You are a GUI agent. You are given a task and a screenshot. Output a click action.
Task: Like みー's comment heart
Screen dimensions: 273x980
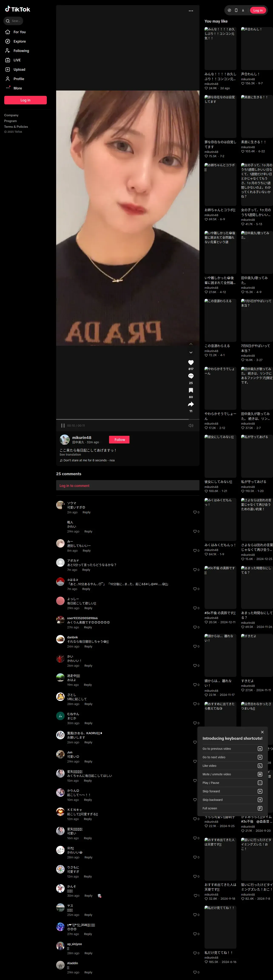point(195,551)
